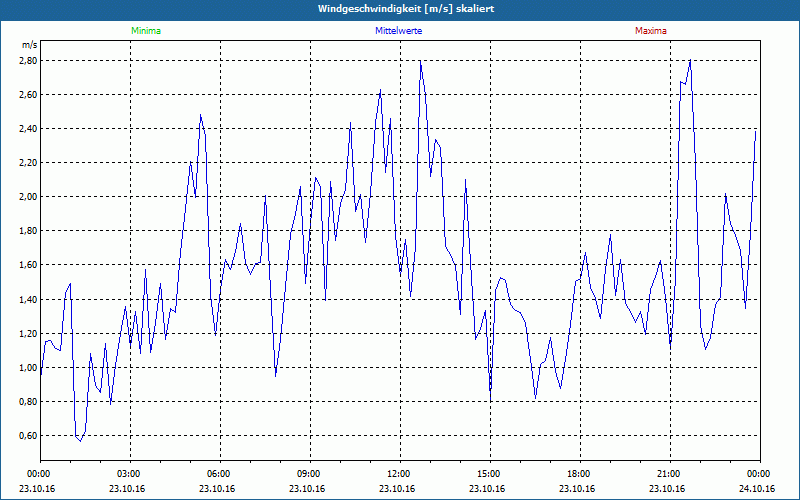The image size is (800, 500).
Task: Click the 06:00 time axis label
Action: pyautogui.click(x=219, y=474)
